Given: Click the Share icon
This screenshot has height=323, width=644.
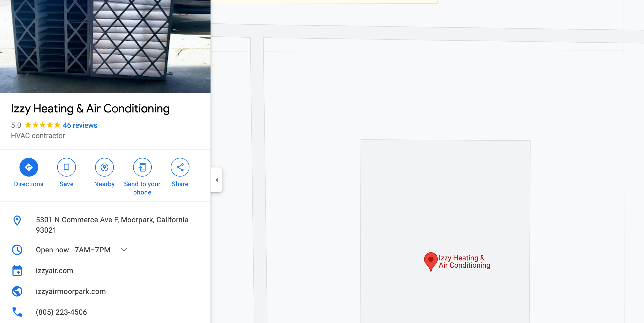Looking at the screenshot, I should [x=180, y=167].
